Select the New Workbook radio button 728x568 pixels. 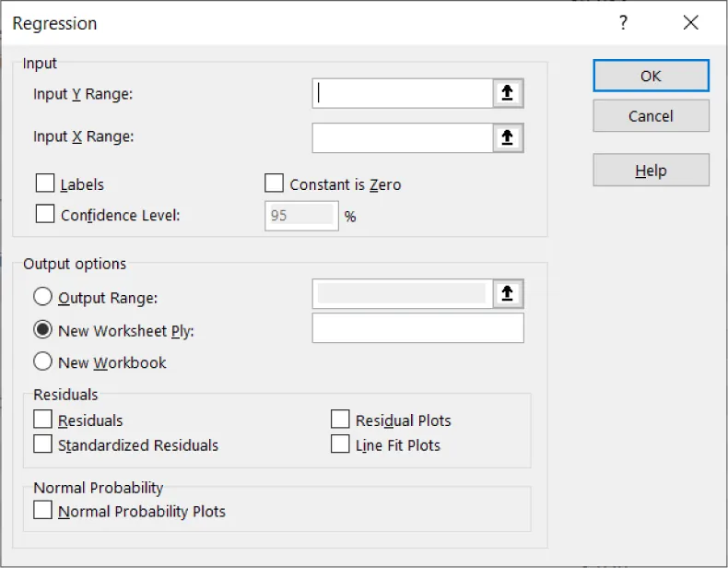[43, 361]
